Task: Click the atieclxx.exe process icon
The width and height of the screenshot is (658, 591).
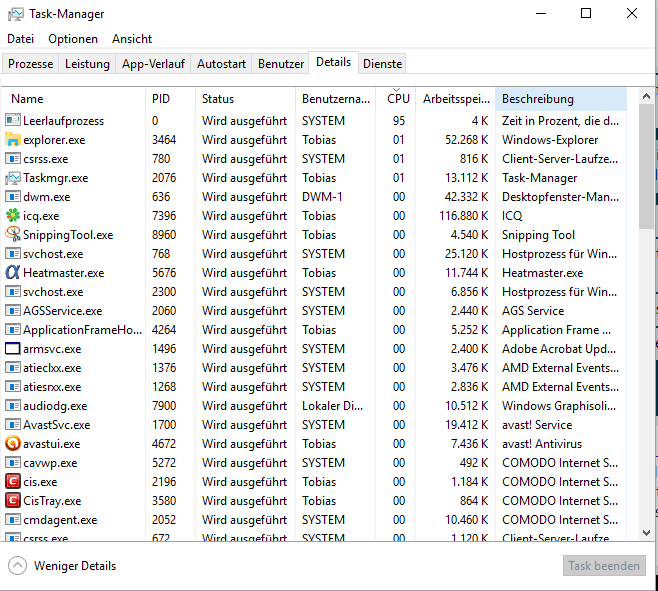Action: (x=13, y=368)
